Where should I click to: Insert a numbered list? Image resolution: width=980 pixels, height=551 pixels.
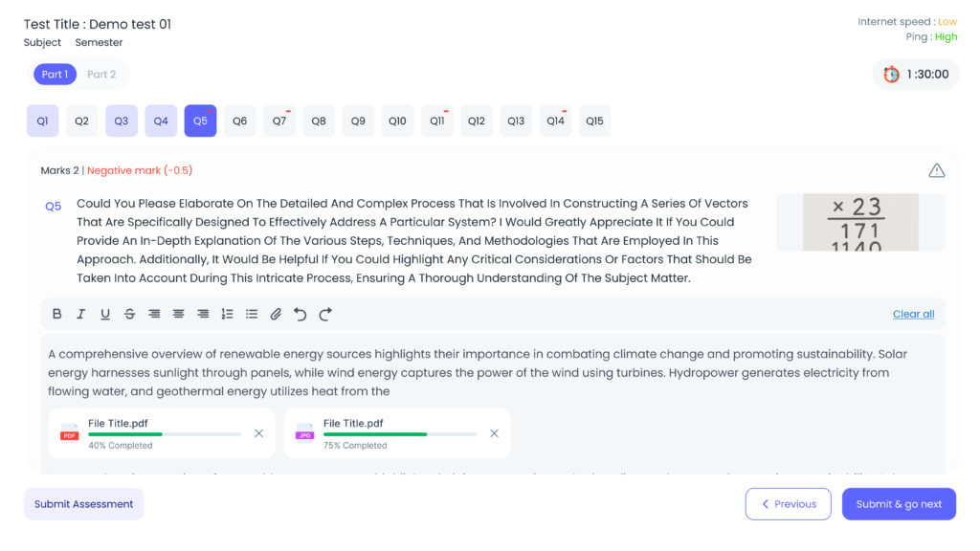(227, 314)
